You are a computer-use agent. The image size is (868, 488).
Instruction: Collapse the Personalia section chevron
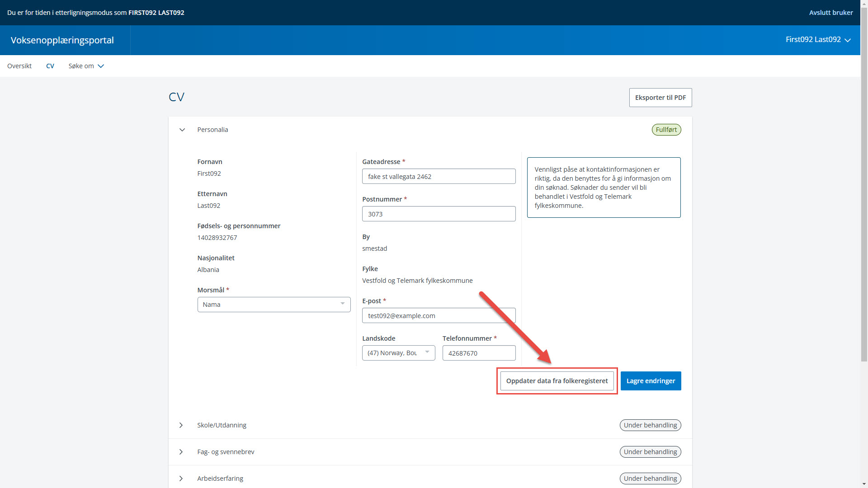point(182,130)
